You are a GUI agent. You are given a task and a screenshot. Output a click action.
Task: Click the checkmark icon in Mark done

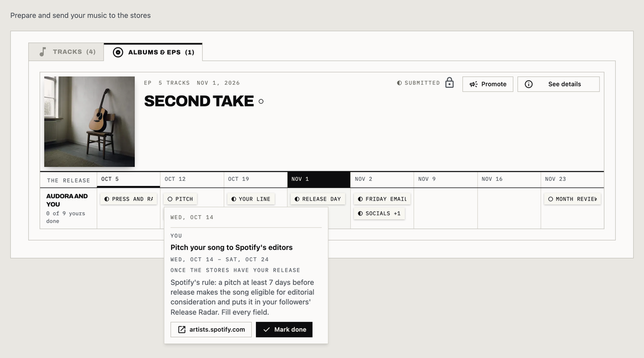click(x=266, y=330)
